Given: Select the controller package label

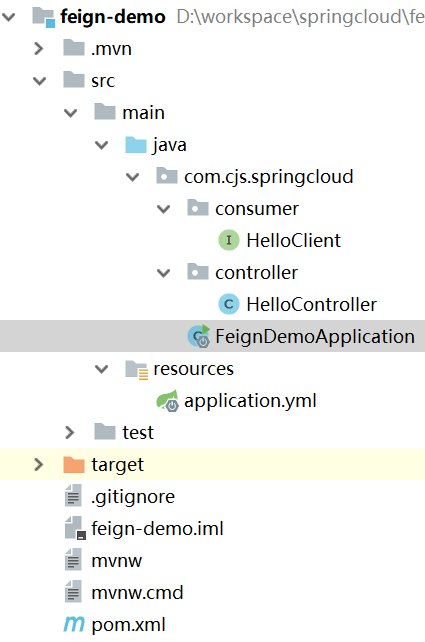Looking at the screenshot, I should click(256, 273).
